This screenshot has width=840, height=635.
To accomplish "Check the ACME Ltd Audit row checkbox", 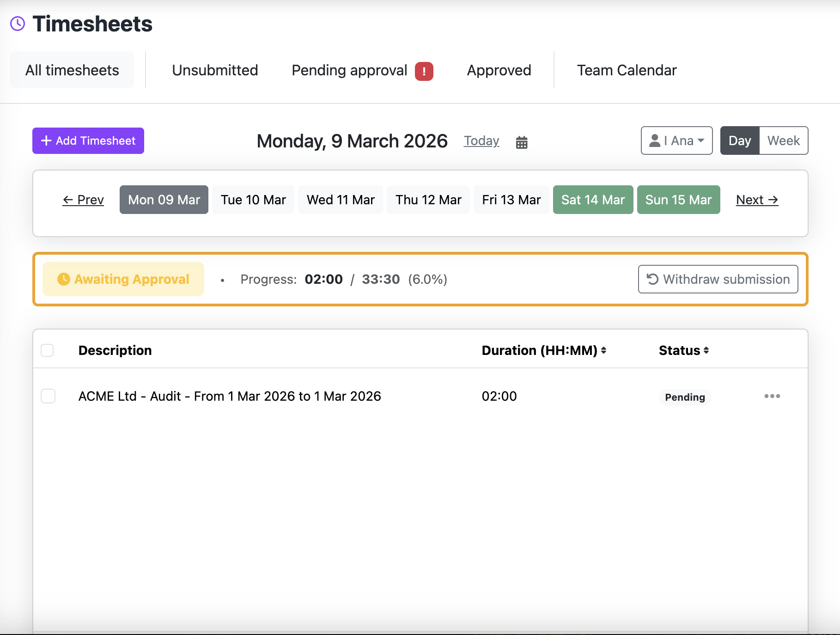I will tap(48, 396).
